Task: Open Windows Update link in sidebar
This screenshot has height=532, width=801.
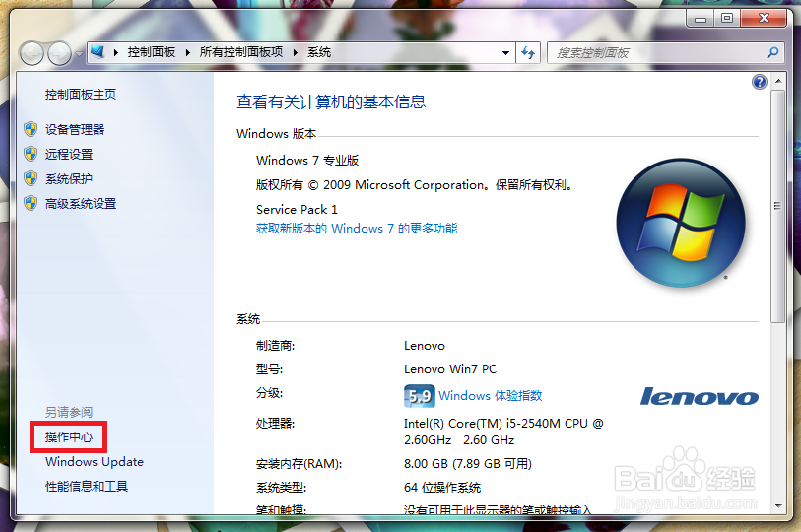Action: (x=95, y=461)
